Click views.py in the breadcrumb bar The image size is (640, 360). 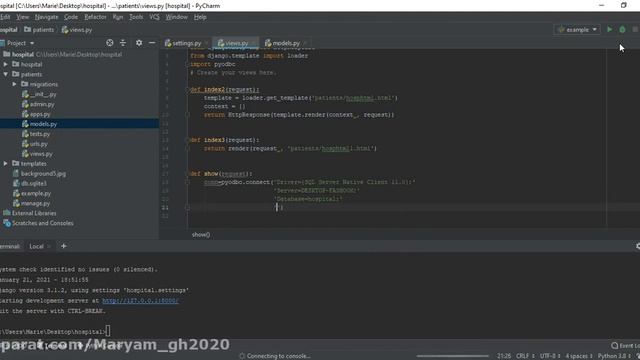click(x=77, y=30)
